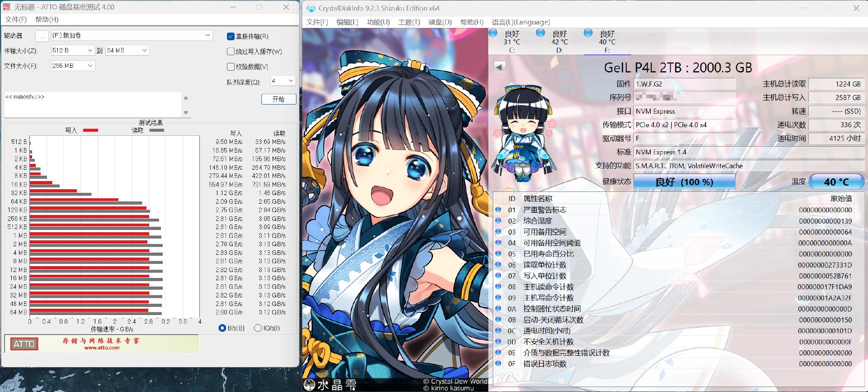Click the ATTO app icon in title bar
Screen dimensions: 868x392
pos(6,7)
